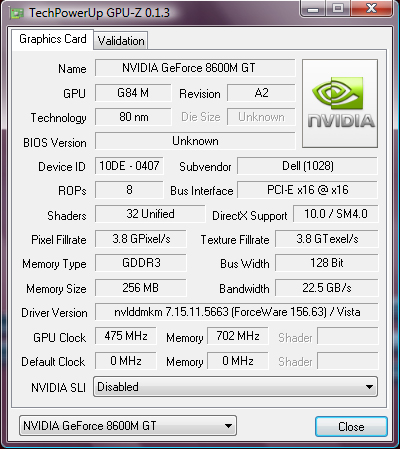Select the Bus Interface PCI-E field
The image size is (400, 449).
pos(307,190)
